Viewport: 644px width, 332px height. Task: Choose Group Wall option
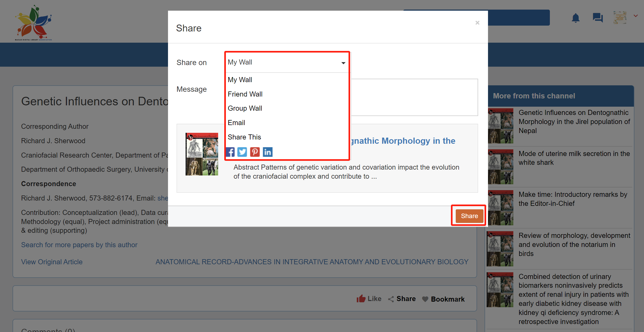click(x=245, y=108)
